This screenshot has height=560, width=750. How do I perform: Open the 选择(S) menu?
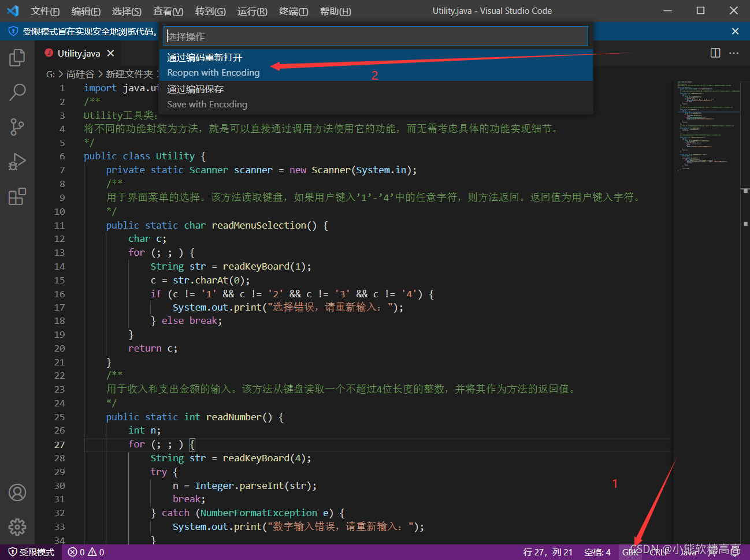pyautogui.click(x=127, y=11)
